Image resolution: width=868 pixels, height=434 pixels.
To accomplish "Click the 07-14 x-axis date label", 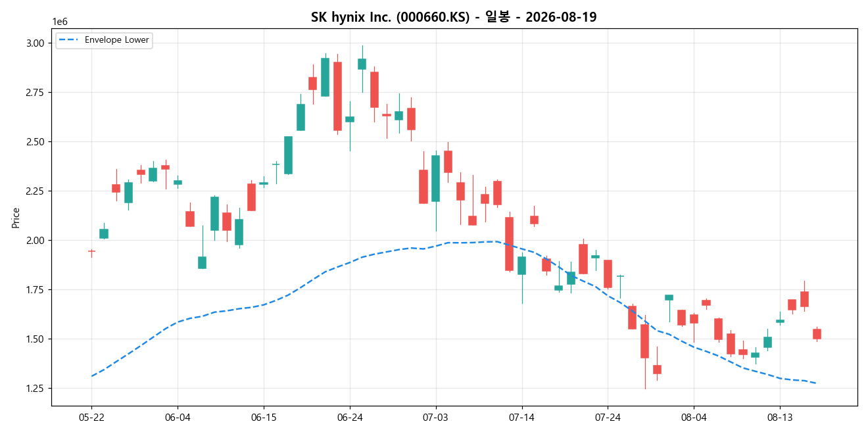I will tap(522, 418).
